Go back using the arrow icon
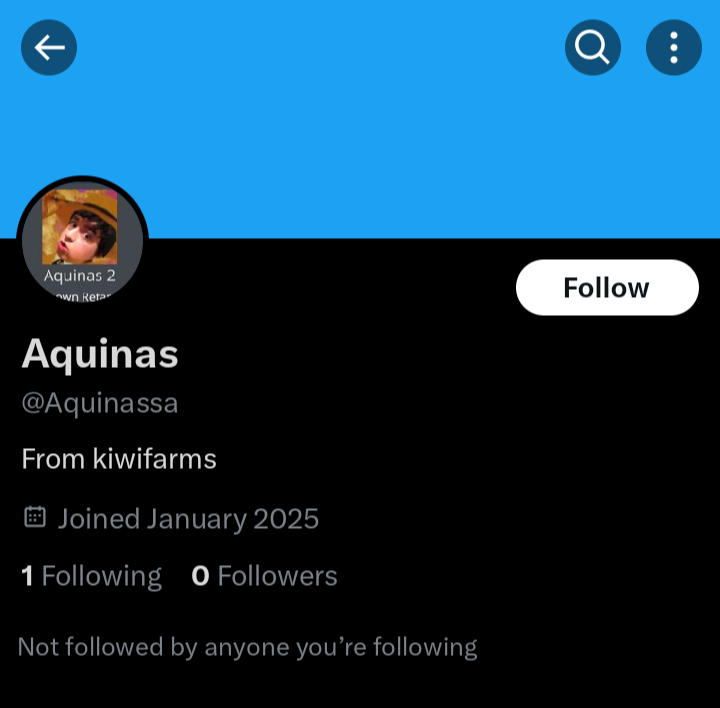The height and width of the screenshot is (708, 720). click(49, 47)
